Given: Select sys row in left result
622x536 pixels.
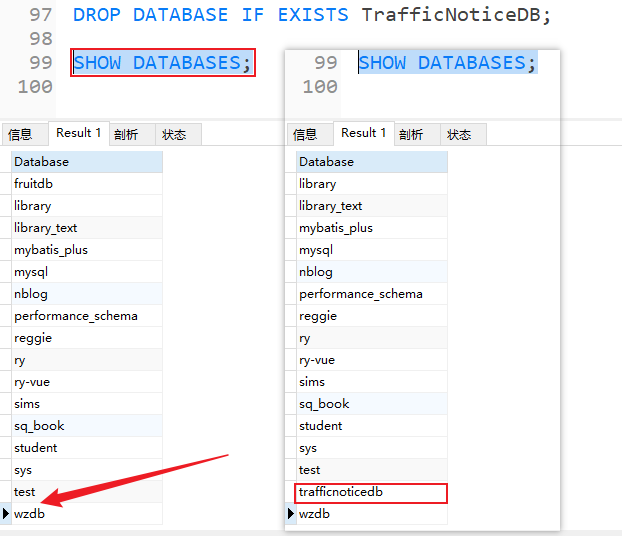Looking at the screenshot, I should (x=87, y=470).
